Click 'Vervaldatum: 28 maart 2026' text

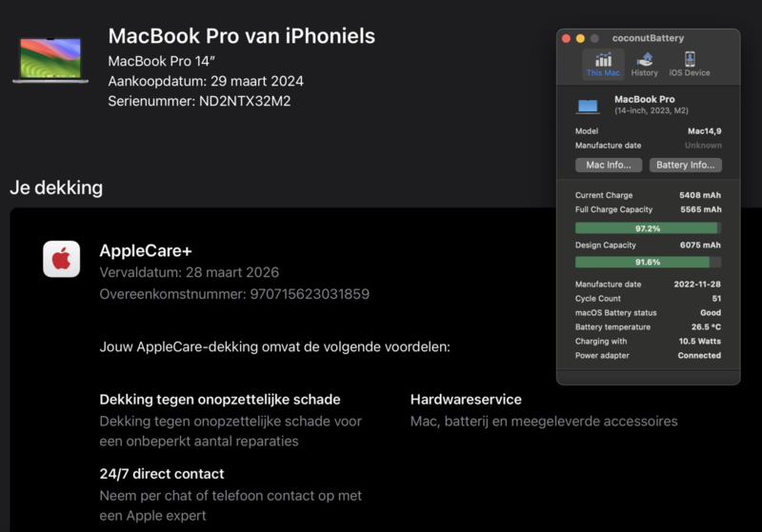189,272
